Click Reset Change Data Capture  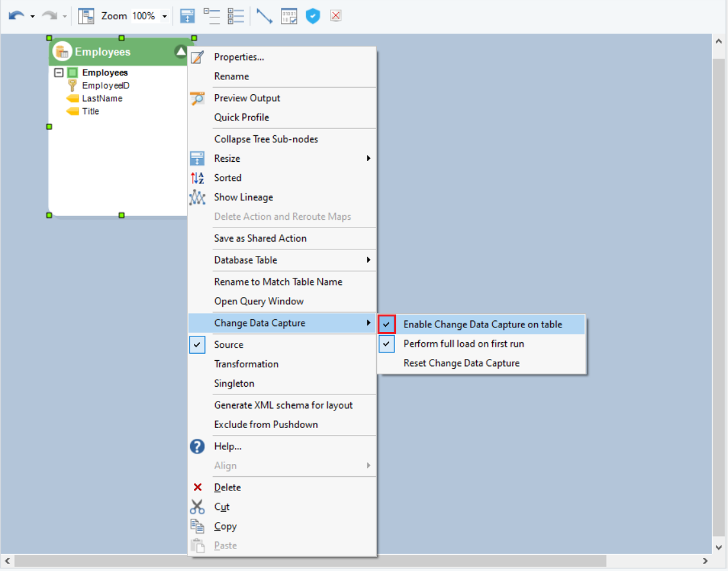point(461,363)
